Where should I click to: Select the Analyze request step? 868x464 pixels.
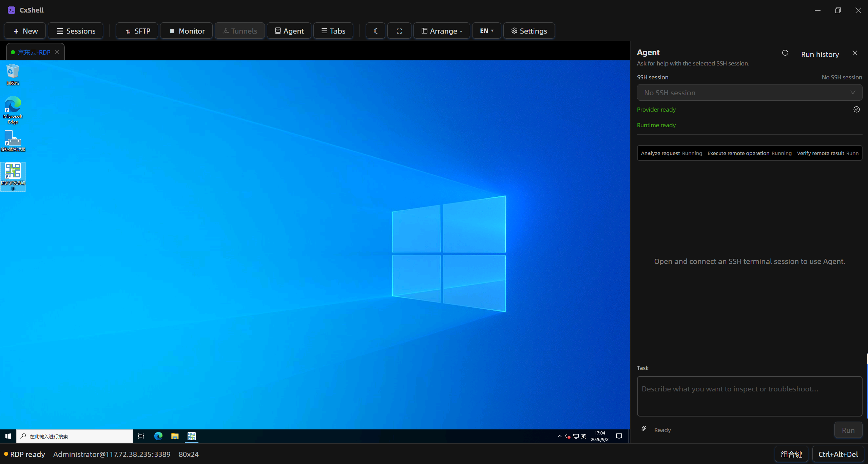point(671,153)
